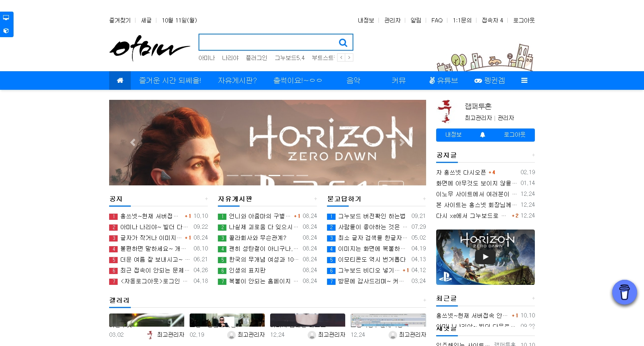Open the 관리자 link in top bar

coord(392,21)
